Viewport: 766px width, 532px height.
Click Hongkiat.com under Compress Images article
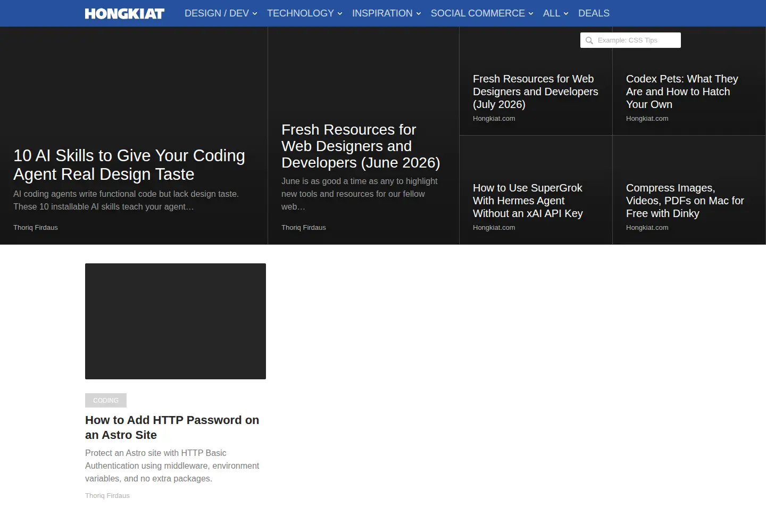pyautogui.click(x=647, y=228)
